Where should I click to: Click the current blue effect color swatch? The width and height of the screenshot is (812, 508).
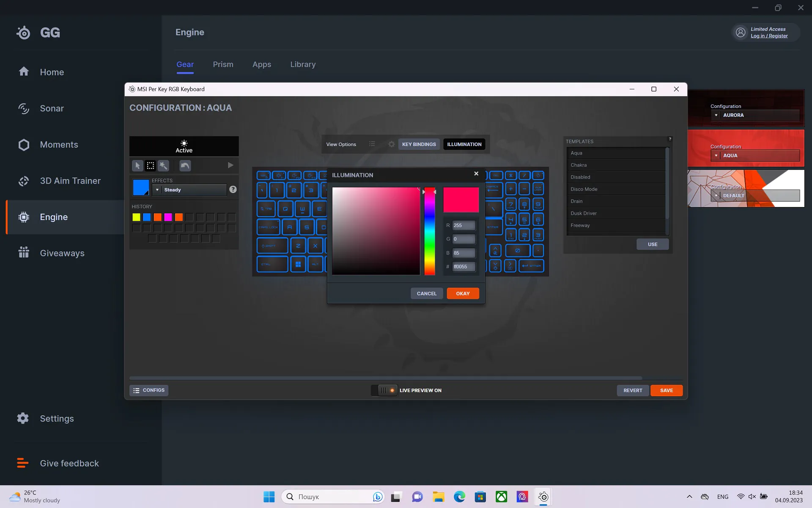click(141, 187)
